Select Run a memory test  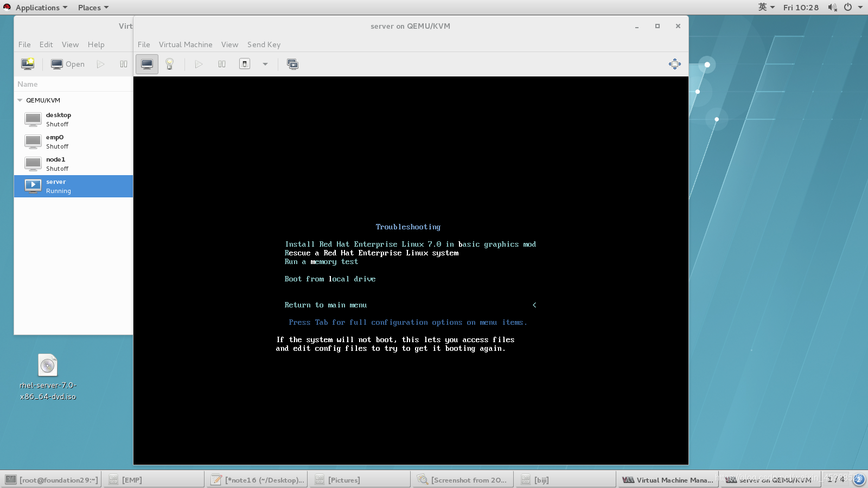(321, 261)
